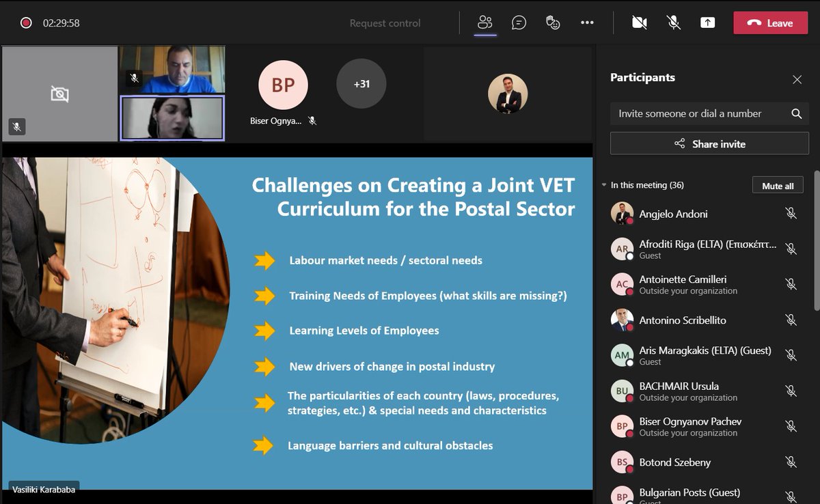
Task: Click Aris Maragkakis's muted mic icon
Action: click(791, 356)
